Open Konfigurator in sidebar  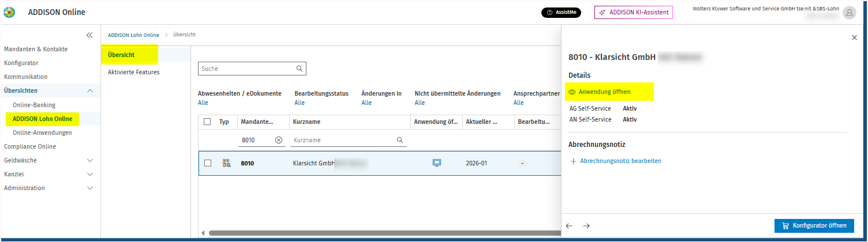tap(21, 63)
